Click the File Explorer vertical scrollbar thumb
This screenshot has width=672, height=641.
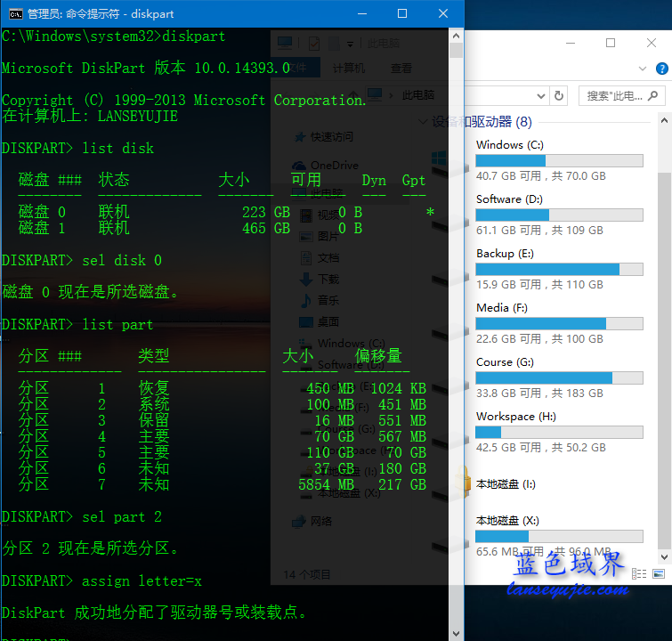coord(664,361)
